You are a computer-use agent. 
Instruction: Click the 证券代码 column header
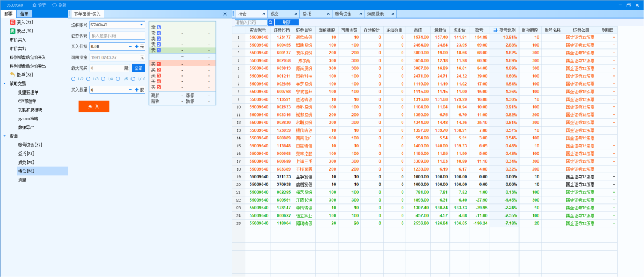pos(281,30)
